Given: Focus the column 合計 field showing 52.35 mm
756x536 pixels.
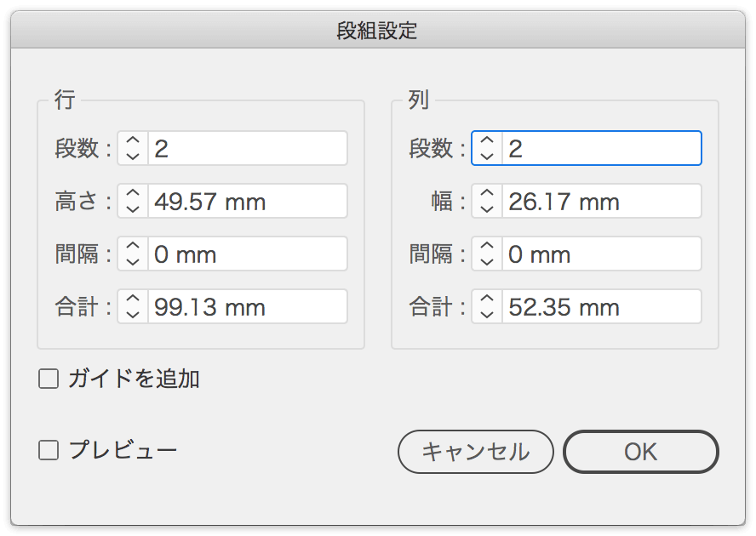Looking at the screenshot, I should click(x=602, y=306).
